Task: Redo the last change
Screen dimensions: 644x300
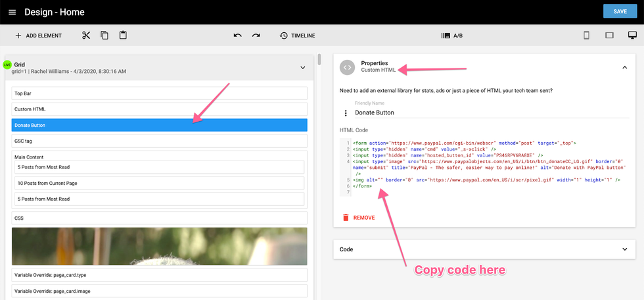Action: click(x=256, y=36)
